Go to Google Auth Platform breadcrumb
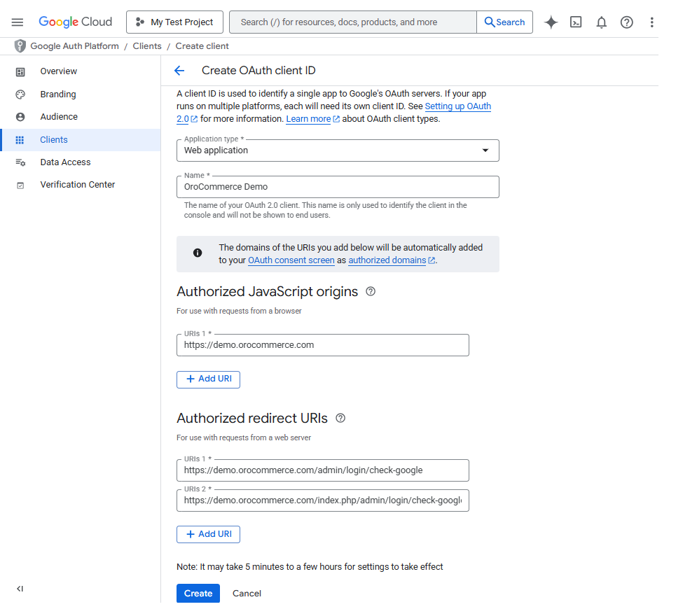The height and width of the screenshot is (616, 697). (x=75, y=46)
